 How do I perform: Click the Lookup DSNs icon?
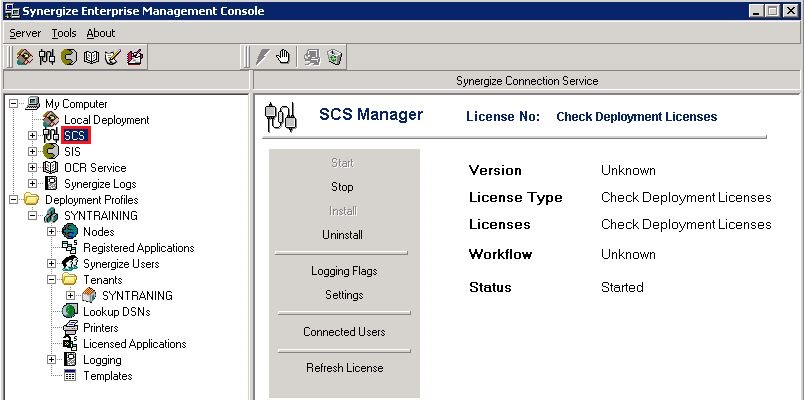point(70,311)
